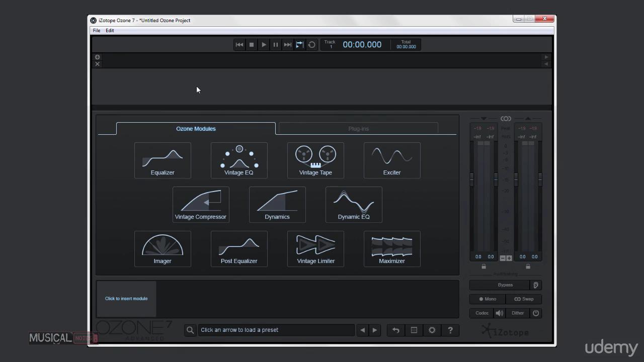Click the left input gain fader handle
This screenshot has height=362, width=644.
pyautogui.click(x=471, y=179)
